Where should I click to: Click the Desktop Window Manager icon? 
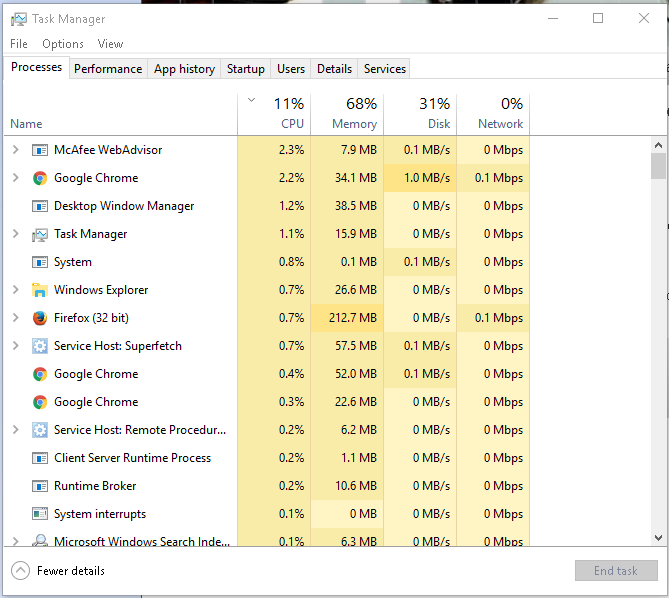pos(40,206)
